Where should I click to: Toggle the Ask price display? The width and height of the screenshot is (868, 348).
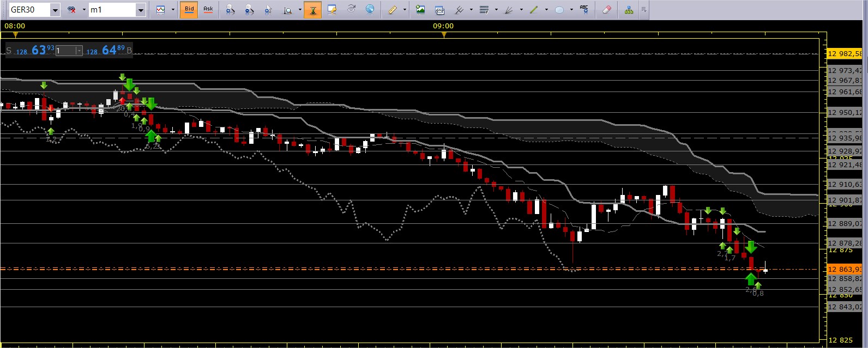pyautogui.click(x=208, y=10)
